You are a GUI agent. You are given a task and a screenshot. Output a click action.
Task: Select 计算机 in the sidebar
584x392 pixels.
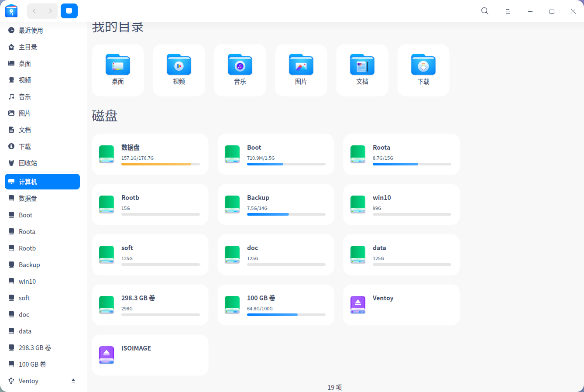42,182
